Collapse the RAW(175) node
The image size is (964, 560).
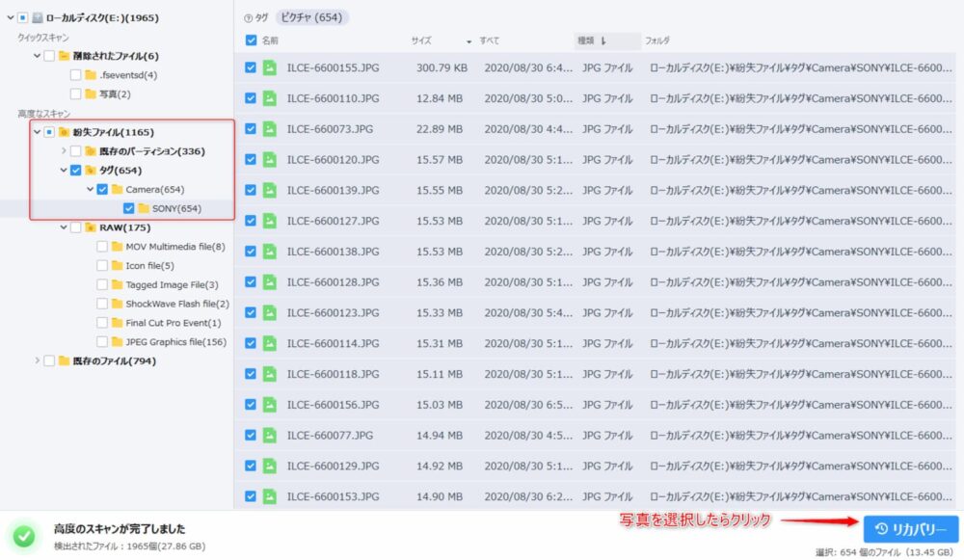pos(64,227)
